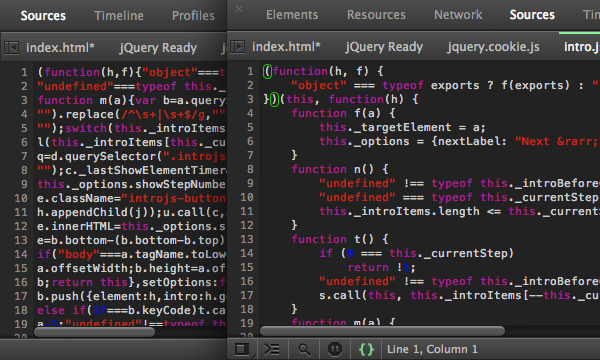Viewport: 600px width, 360px height.
Task: Dock the devtools window using the dock icon
Action: [x=242, y=349]
